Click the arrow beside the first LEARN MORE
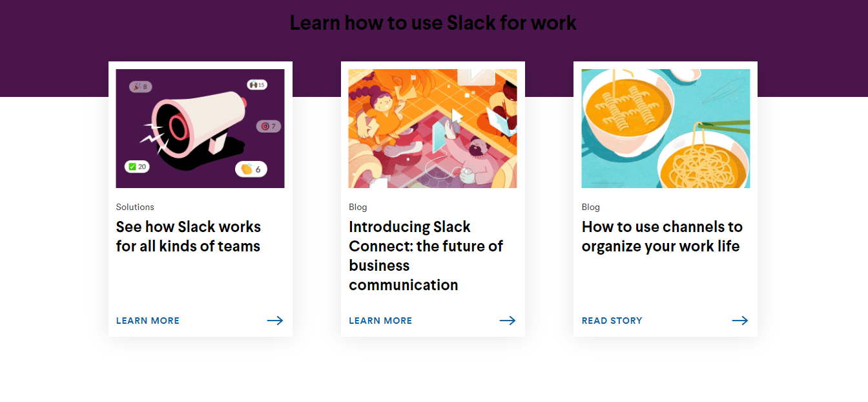 275,320
